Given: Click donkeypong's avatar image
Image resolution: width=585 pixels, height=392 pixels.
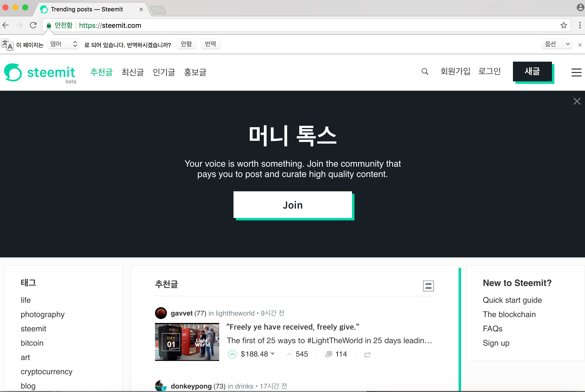Looking at the screenshot, I should [x=161, y=386].
